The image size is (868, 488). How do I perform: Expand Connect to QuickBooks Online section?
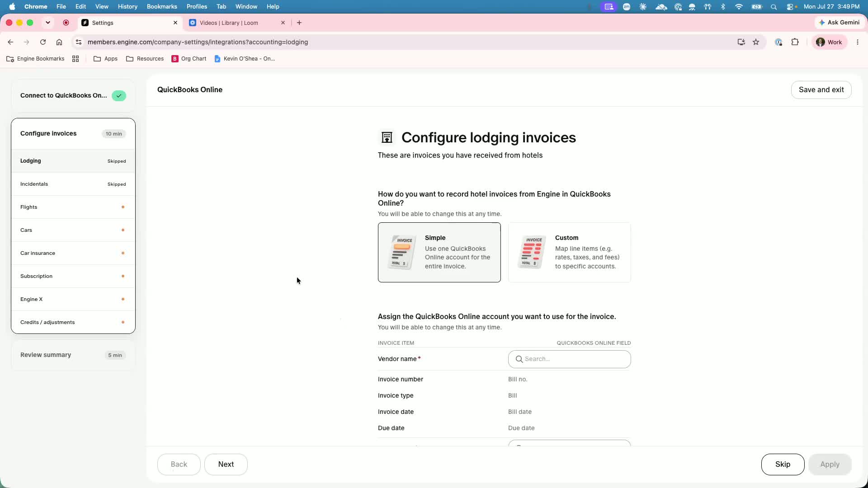pyautogui.click(x=73, y=96)
